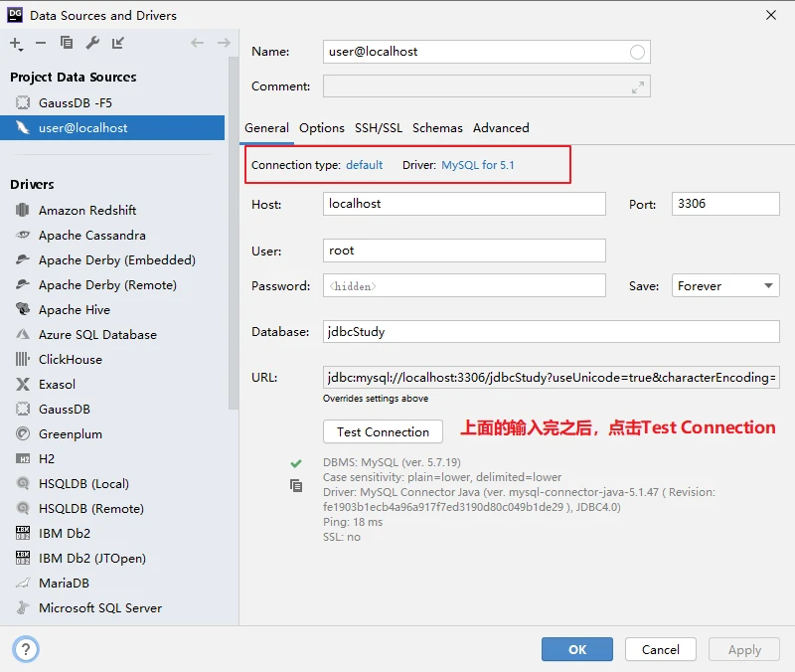Viewport: 795px width, 672px height.
Task: Change the Connection type default link
Action: tap(364, 165)
